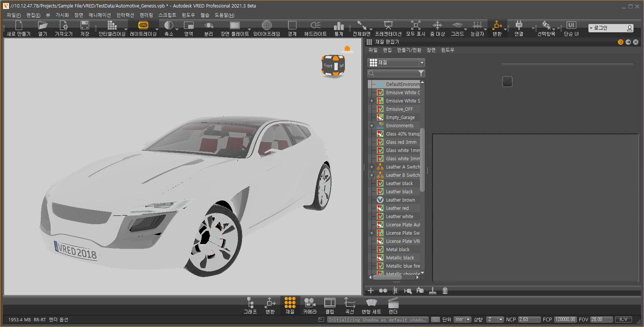The height and width of the screenshot is (327, 644).
Task: Toggle the headlight (헤드라이트) button
Action: (315, 26)
